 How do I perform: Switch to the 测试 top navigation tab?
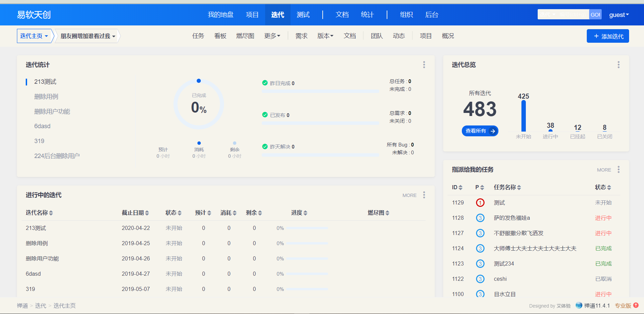click(303, 15)
